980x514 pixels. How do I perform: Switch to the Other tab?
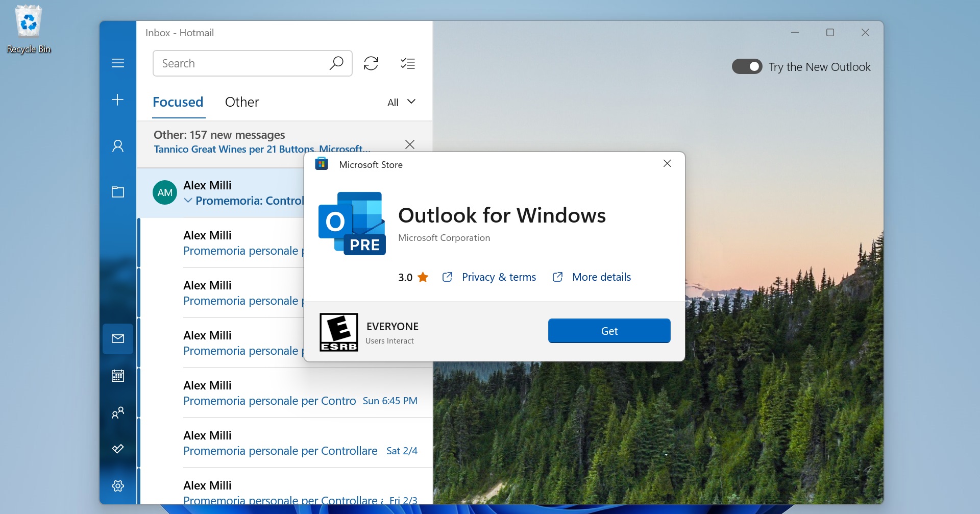click(x=242, y=102)
